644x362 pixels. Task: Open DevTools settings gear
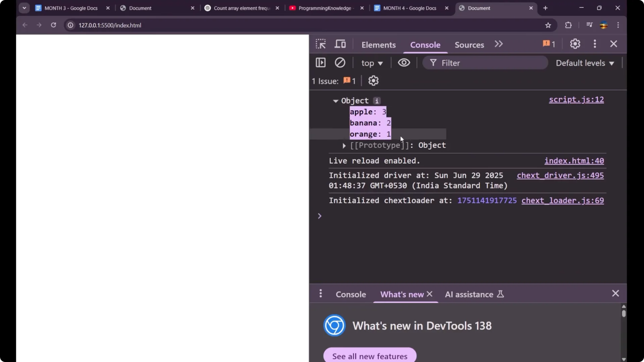click(x=575, y=44)
